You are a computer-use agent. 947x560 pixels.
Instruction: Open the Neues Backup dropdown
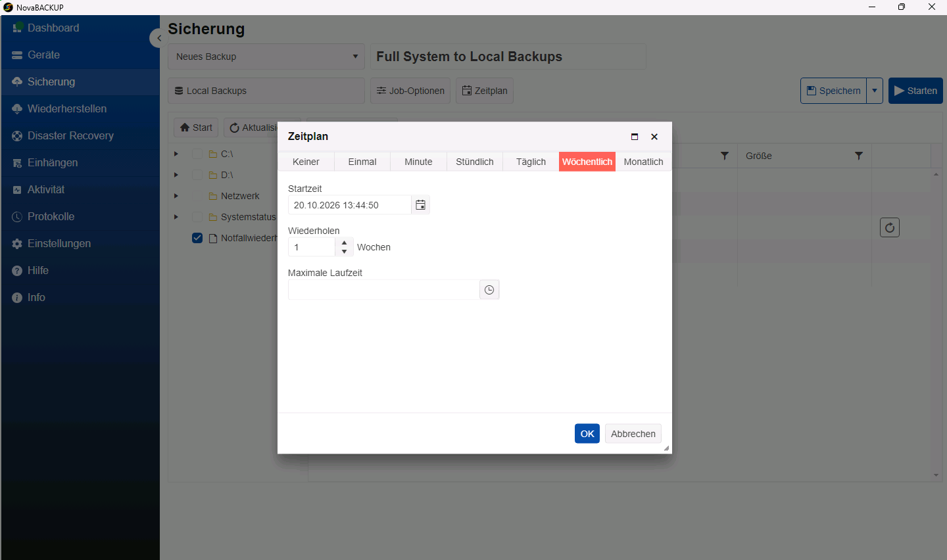[266, 57]
